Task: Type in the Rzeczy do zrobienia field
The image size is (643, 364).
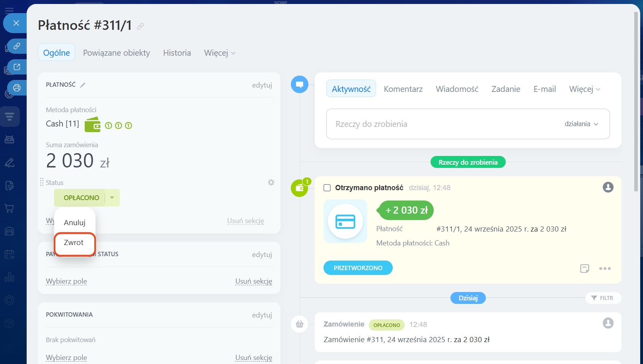Action: click(438, 124)
